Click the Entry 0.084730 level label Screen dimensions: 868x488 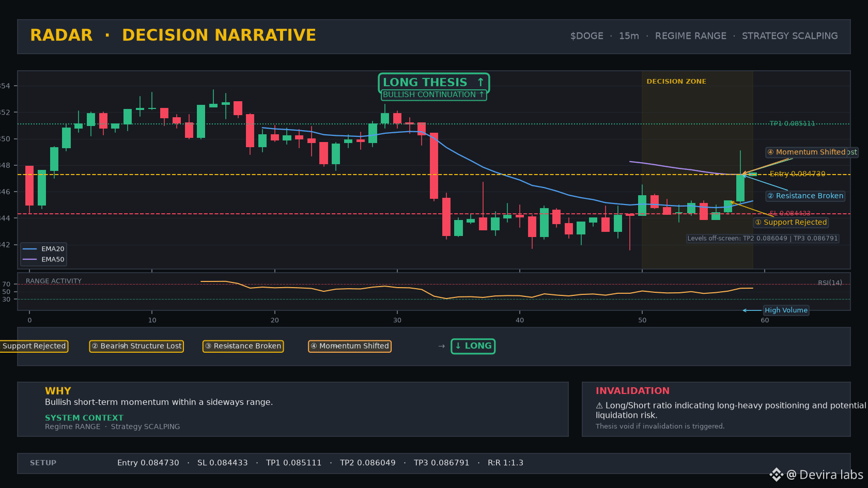click(x=797, y=174)
